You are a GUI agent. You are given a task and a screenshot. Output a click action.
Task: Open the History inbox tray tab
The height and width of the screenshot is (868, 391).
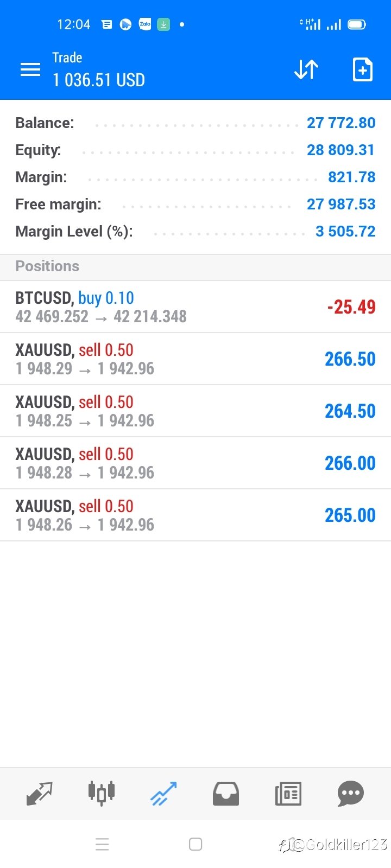tap(226, 794)
